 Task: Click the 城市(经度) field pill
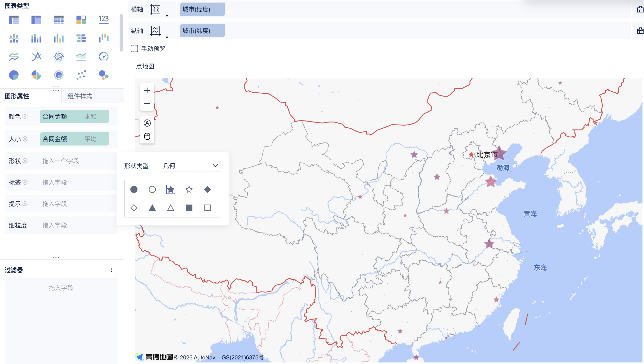202,9
